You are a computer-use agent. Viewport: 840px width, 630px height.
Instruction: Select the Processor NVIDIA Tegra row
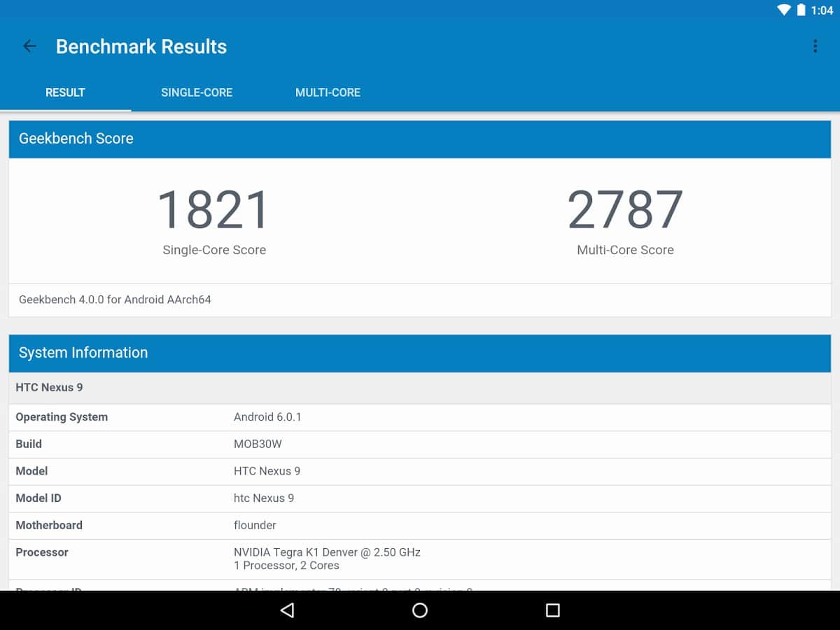(420, 559)
